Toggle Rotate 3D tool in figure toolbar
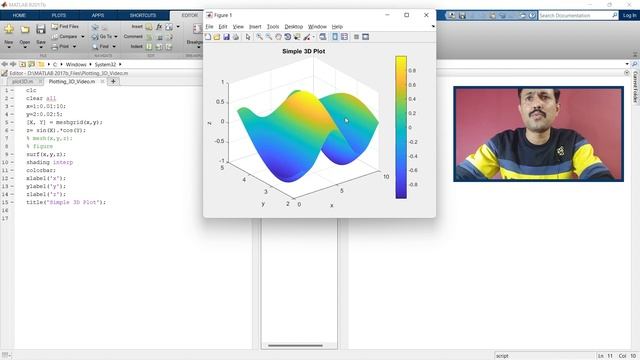The image size is (640, 360). 288,37
